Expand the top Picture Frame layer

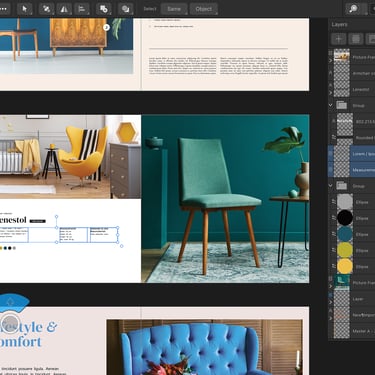(331, 61)
